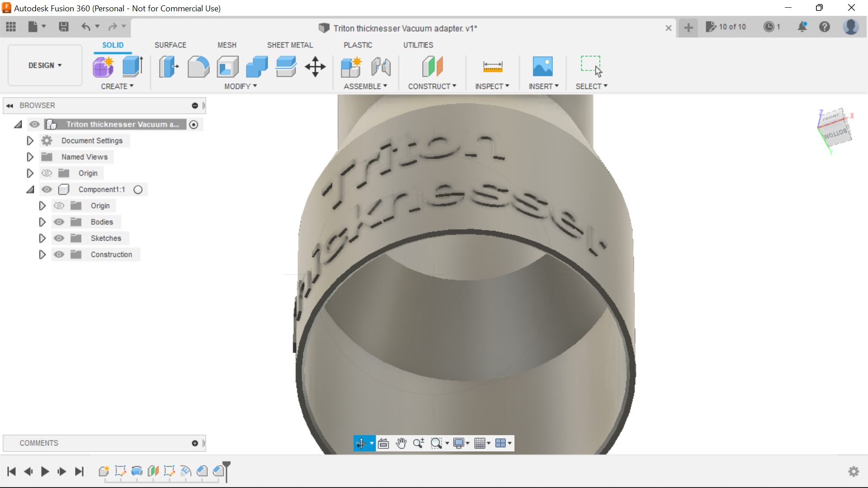Undo the last action
868x488 pixels.
click(x=86, y=27)
